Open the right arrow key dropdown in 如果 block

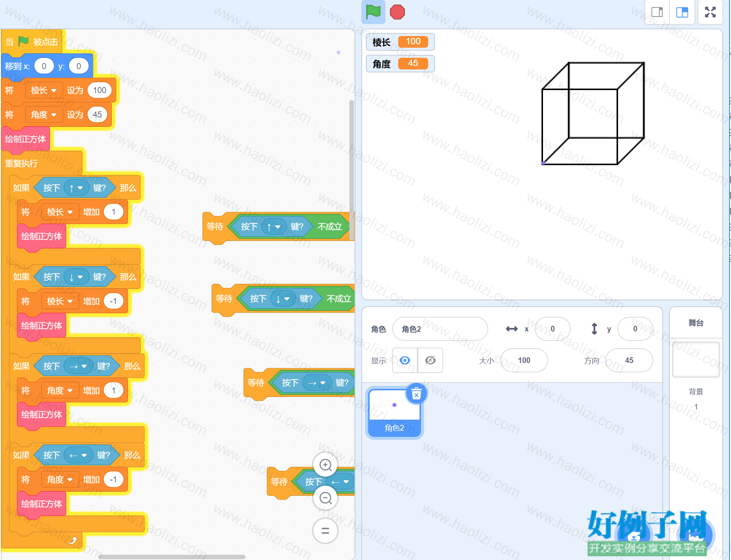[x=78, y=366]
